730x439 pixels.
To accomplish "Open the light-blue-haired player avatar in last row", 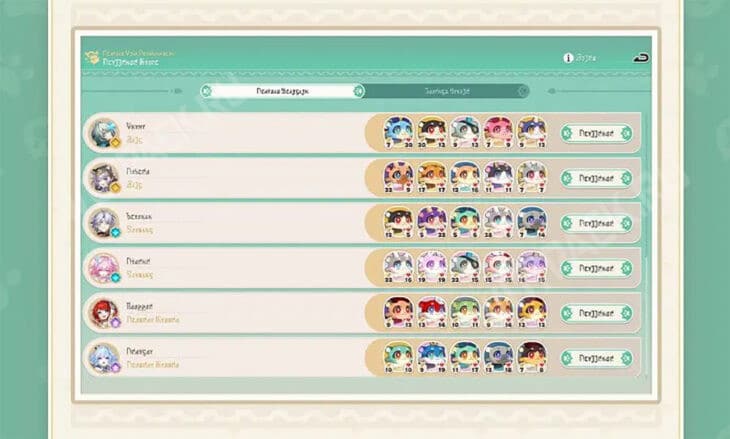I will tap(103, 358).
